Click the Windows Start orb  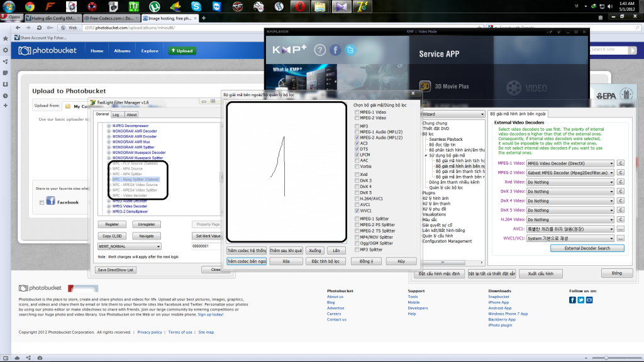tap(9, 6)
